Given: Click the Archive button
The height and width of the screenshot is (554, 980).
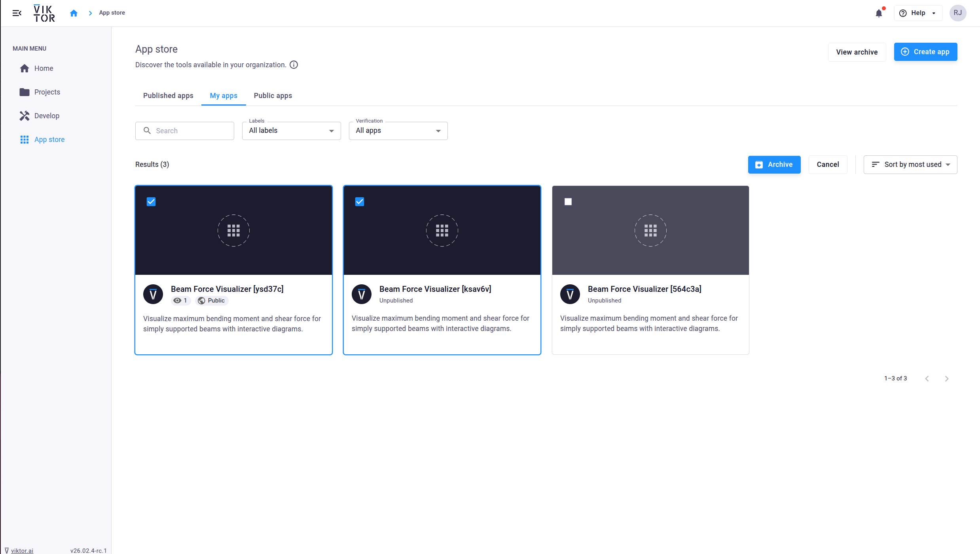Looking at the screenshot, I should pyautogui.click(x=774, y=164).
